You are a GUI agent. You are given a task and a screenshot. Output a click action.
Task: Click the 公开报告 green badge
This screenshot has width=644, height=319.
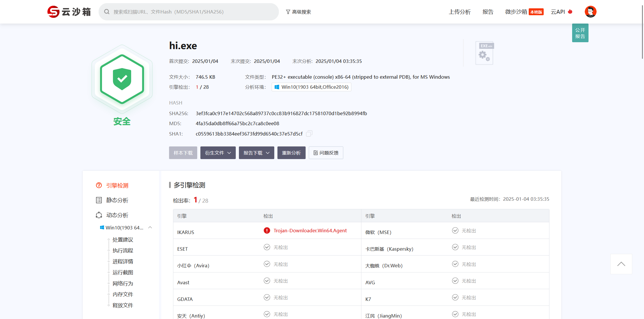(x=580, y=33)
